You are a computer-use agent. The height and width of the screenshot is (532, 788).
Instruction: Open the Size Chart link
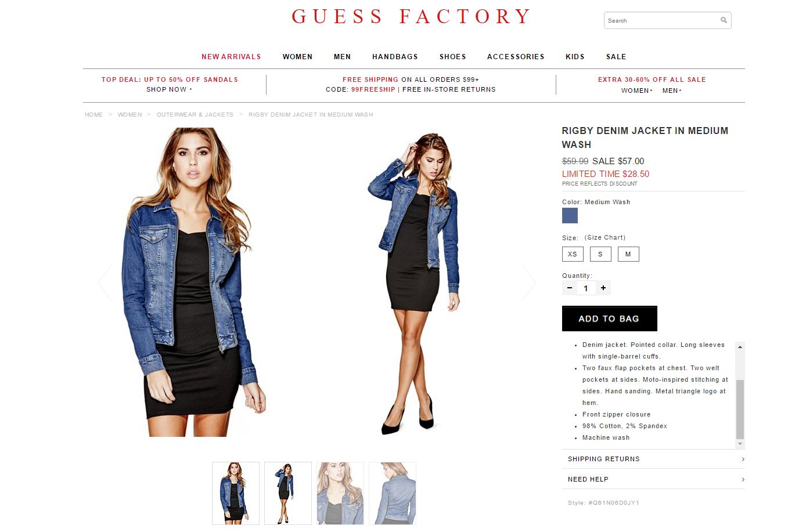point(605,237)
